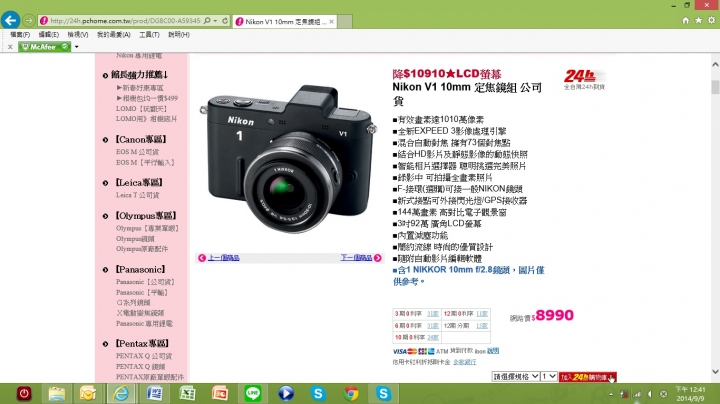Image resolution: width=720 pixels, height=404 pixels.
Task: Open 3期0利率 31家 link
Action: point(433,314)
